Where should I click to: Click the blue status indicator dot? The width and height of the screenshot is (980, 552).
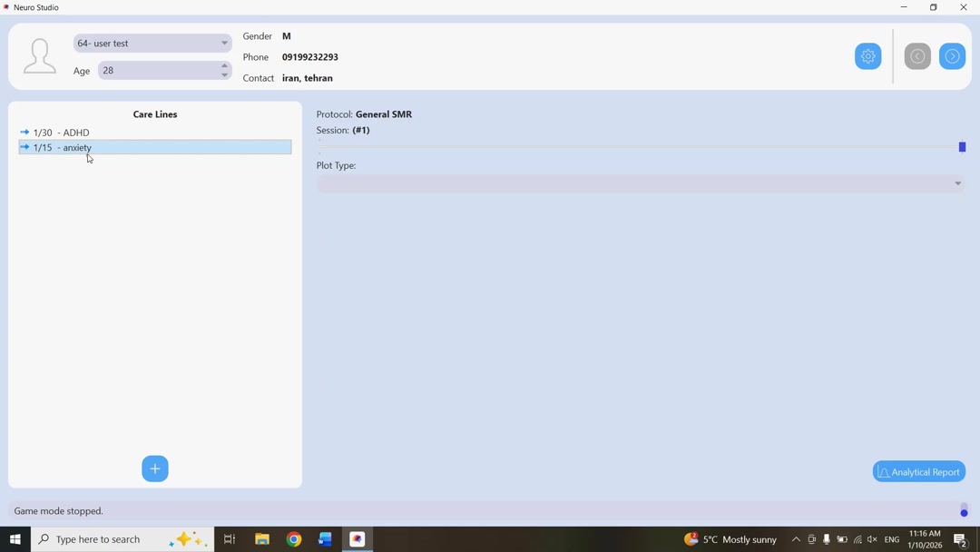[x=964, y=513]
